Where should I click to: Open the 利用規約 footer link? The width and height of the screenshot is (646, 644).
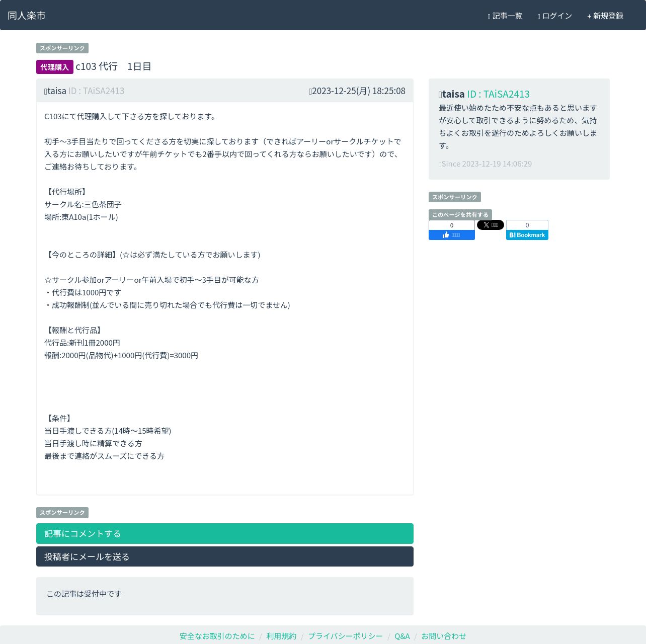(281, 636)
